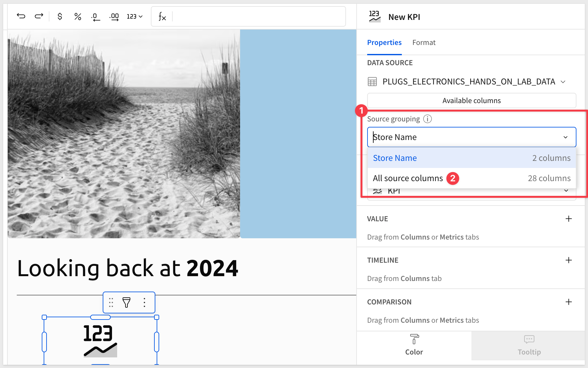Open the 123 number format dropdown

[134, 16]
